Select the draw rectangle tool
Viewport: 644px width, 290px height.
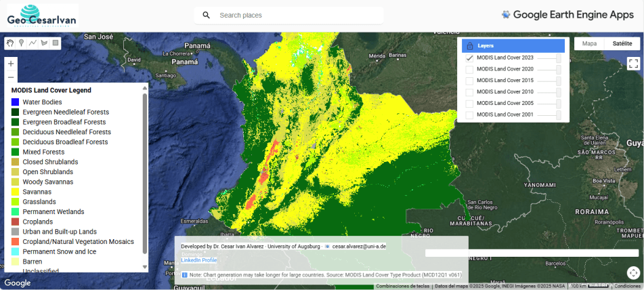pos(56,43)
